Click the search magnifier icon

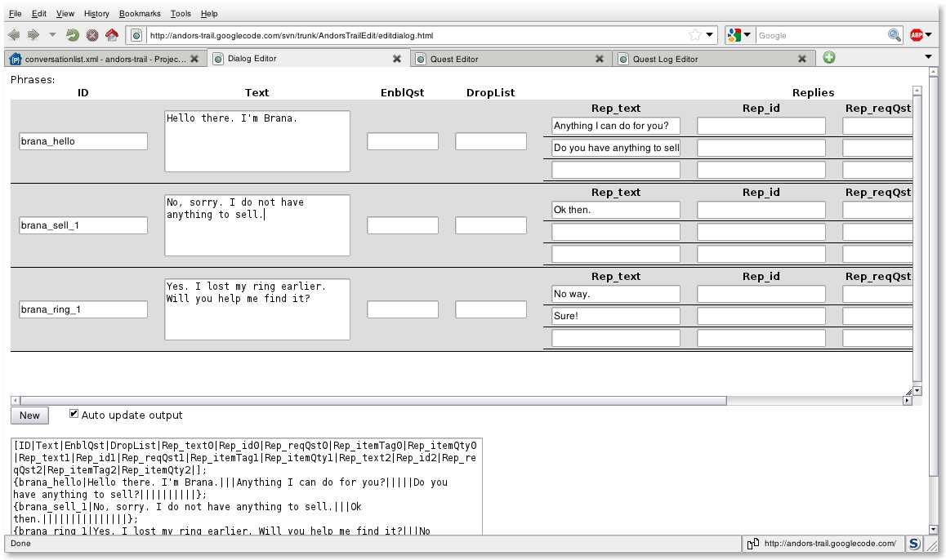coord(895,35)
